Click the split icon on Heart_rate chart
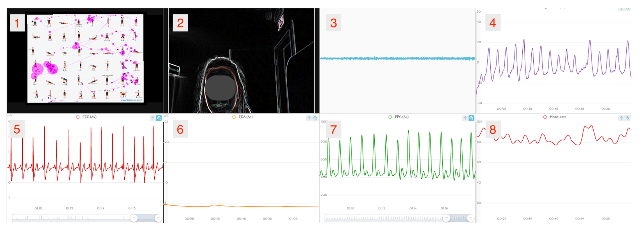Screen dimensions: 644x229 (621, 118)
